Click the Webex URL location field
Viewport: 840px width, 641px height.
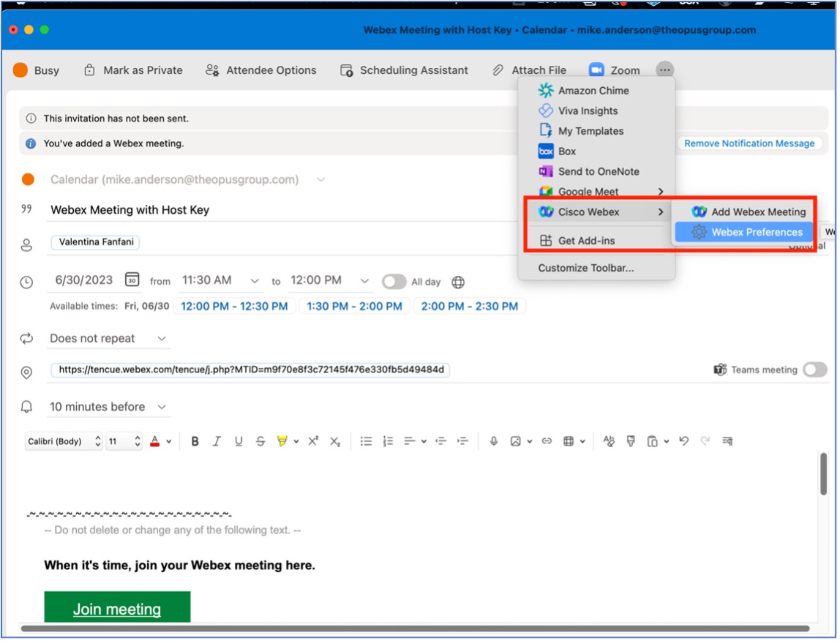coord(251,370)
